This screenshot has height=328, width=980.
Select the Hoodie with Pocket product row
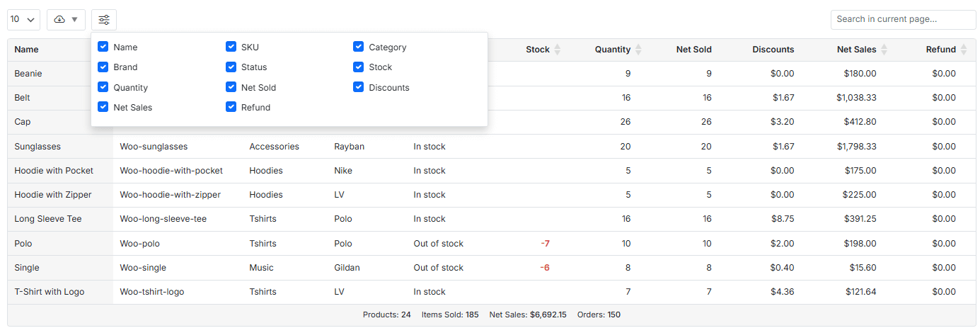coord(54,171)
